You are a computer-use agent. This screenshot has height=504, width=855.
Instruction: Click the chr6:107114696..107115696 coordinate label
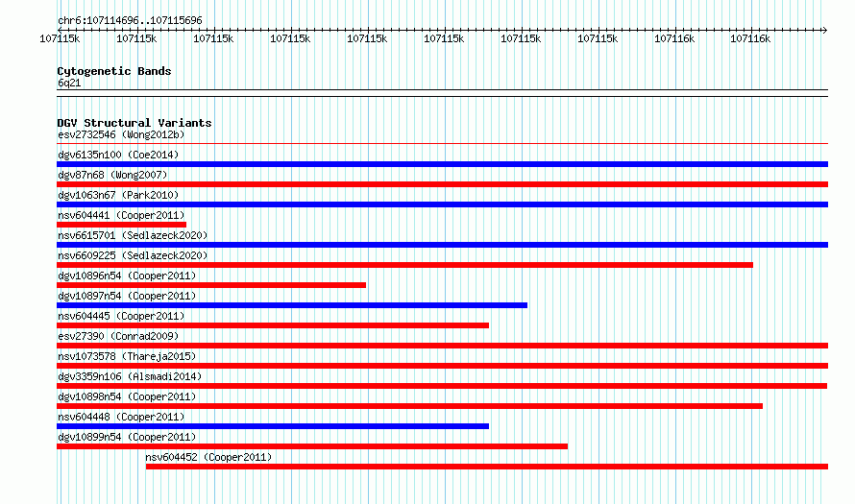tap(130, 21)
